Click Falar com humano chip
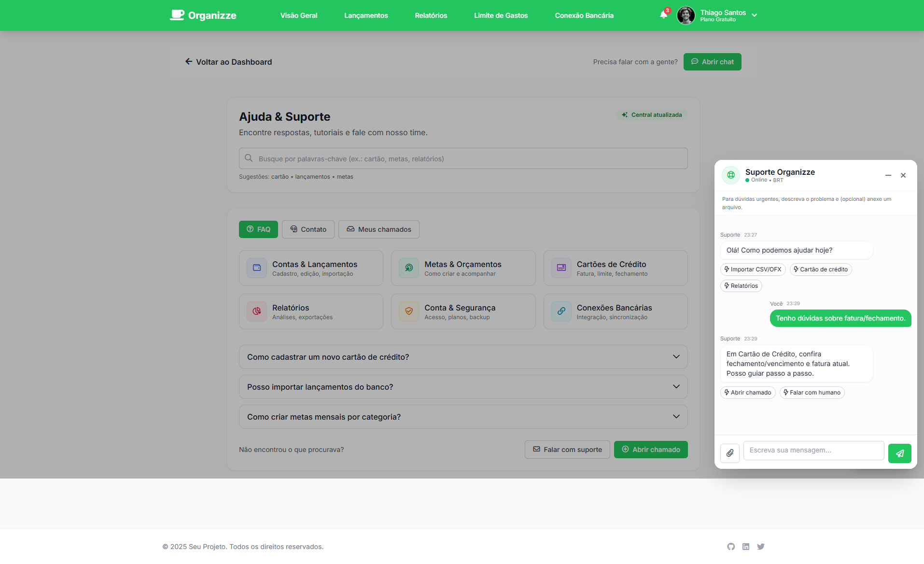Screen dimensions: 924x564 [x=812, y=393]
